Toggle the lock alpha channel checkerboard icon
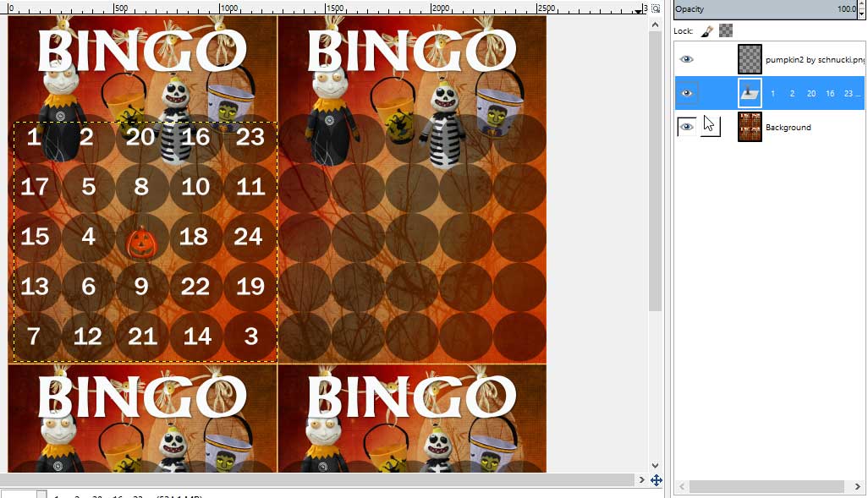 point(726,31)
